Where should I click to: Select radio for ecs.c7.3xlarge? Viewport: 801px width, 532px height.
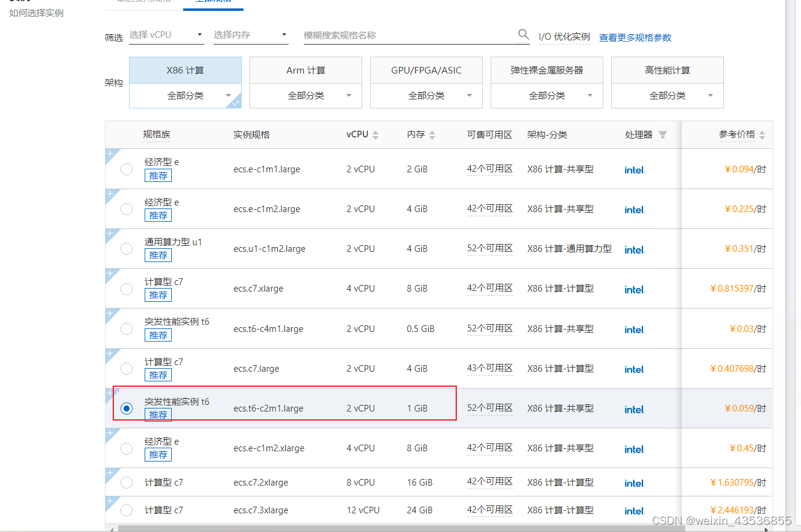[127, 510]
